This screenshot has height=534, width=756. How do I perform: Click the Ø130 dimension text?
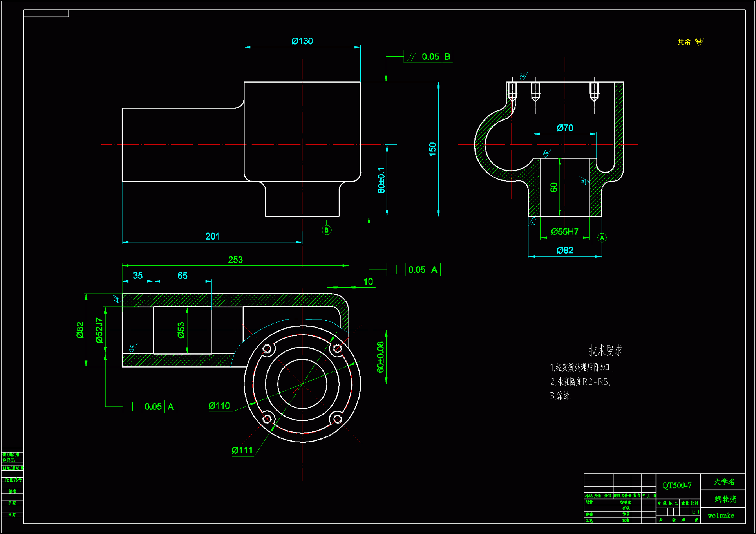click(302, 41)
